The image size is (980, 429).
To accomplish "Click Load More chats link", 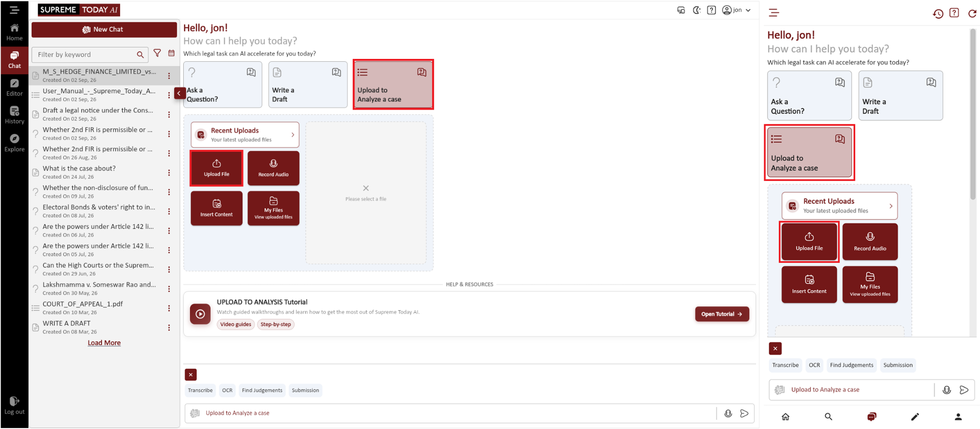I will [x=104, y=343].
